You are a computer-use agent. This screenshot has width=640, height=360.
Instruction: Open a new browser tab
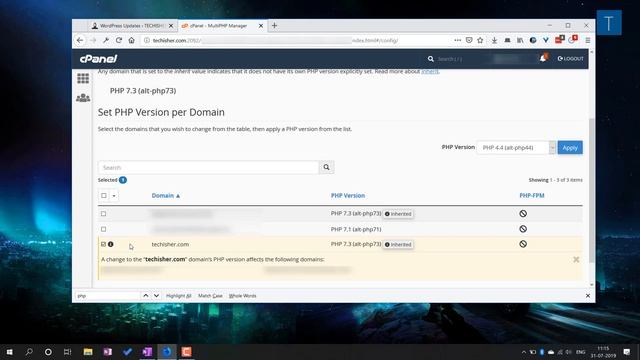(x=274, y=26)
